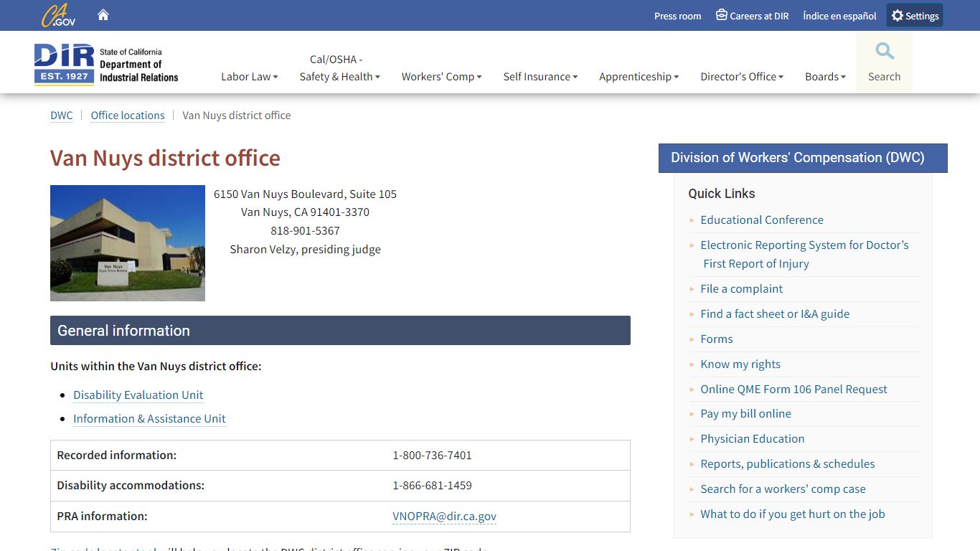
Task: Expand the Director's Office menu
Action: [x=742, y=77]
